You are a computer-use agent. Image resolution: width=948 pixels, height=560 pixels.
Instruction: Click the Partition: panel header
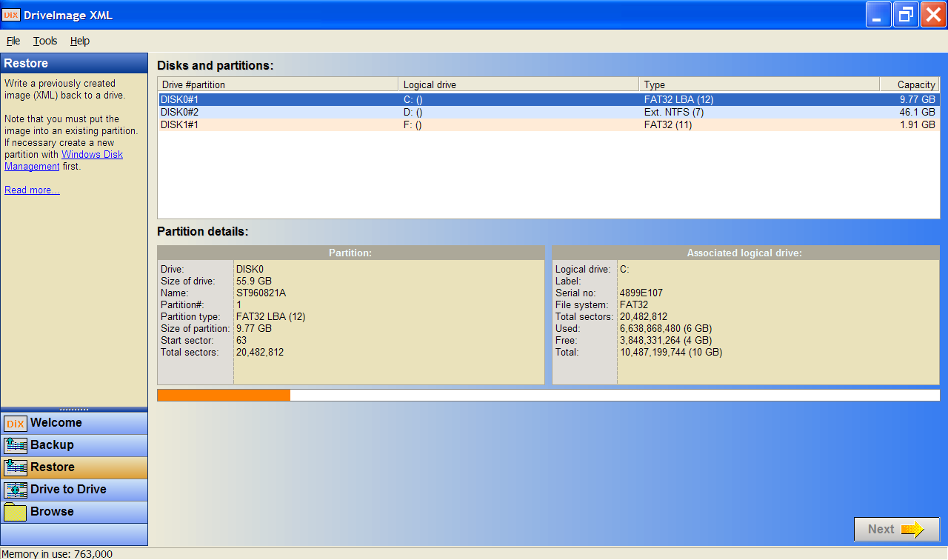point(351,253)
